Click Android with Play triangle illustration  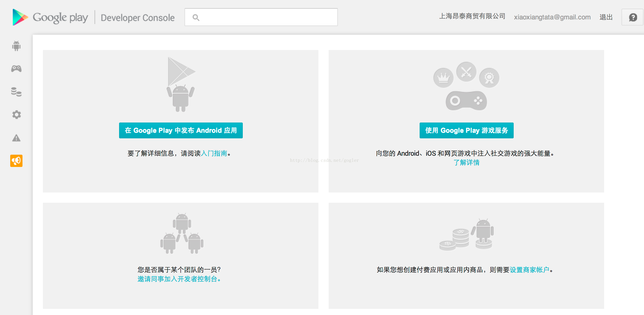click(181, 84)
